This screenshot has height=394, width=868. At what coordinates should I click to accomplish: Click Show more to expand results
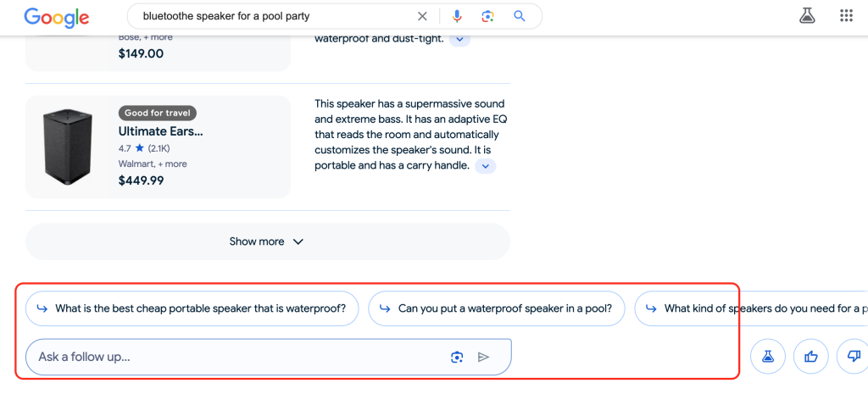(267, 241)
